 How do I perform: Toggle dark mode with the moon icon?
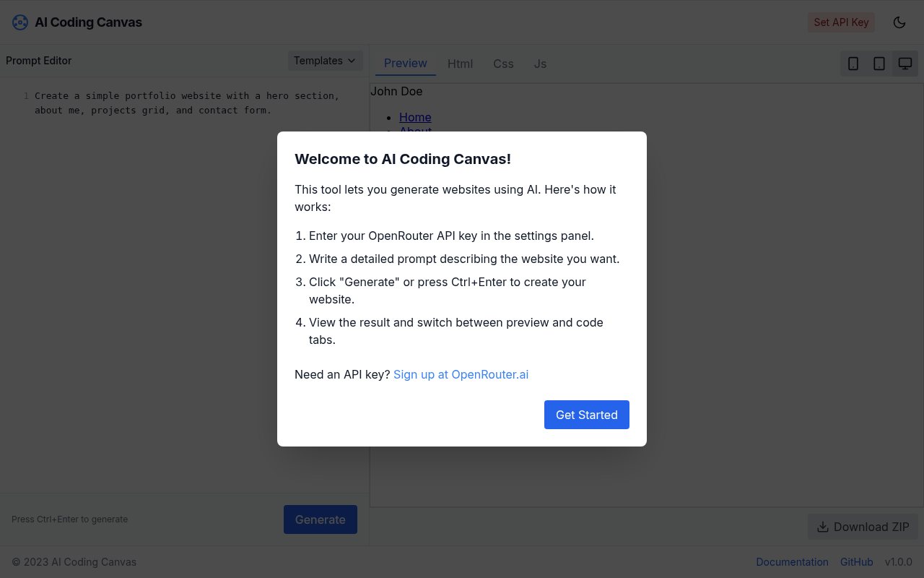pyautogui.click(x=899, y=22)
